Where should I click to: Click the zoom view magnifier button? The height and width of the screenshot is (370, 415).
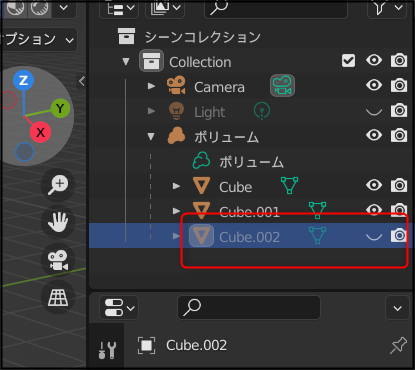(58, 185)
